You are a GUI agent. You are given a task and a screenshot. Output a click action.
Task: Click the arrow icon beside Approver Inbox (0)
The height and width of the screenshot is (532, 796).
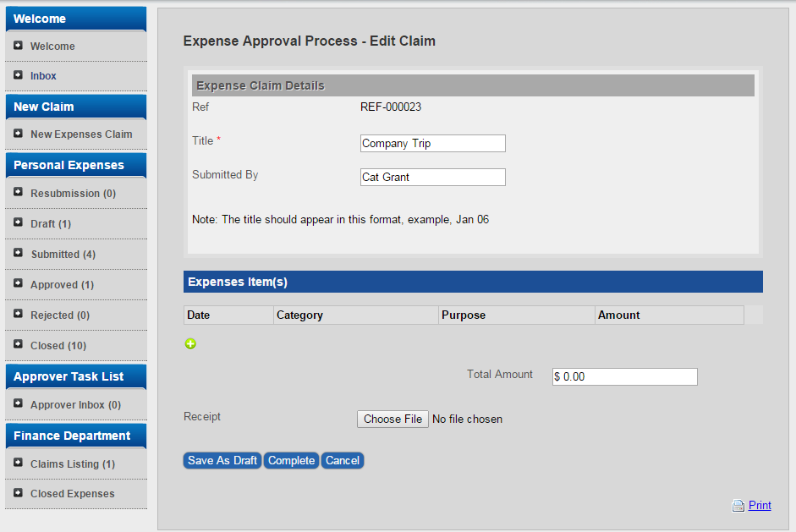(x=19, y=403)
